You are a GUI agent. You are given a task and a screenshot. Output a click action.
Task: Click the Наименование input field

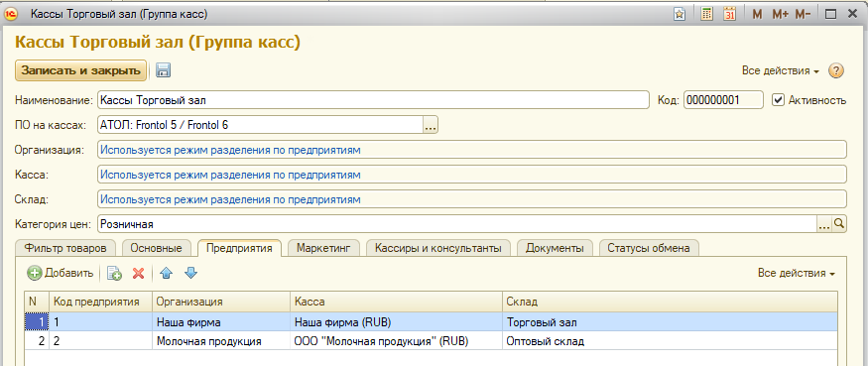click(373, 100)
